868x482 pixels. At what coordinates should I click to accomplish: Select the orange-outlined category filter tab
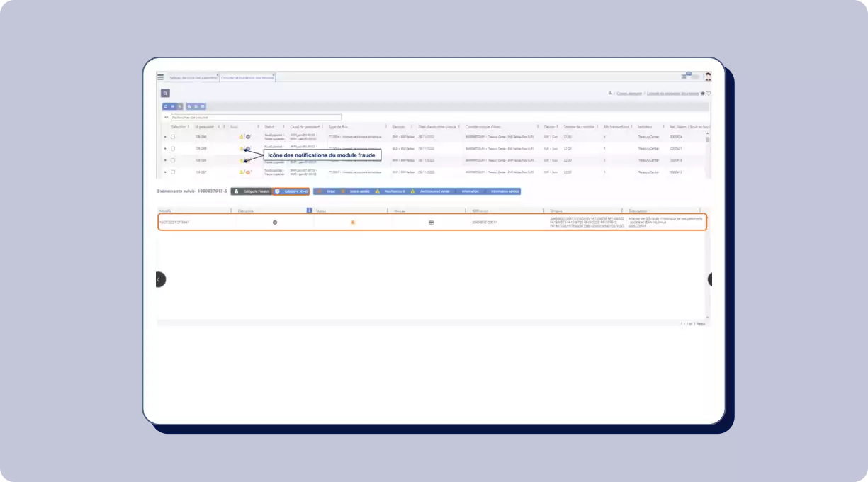point(291,191)
